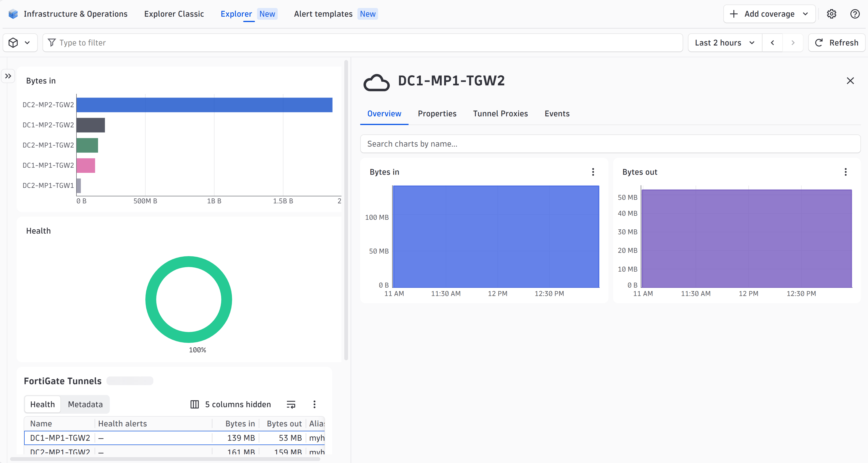Select Health view toggle in table
The width and height of the screenshot is (868, 463).
pos(42,404)
